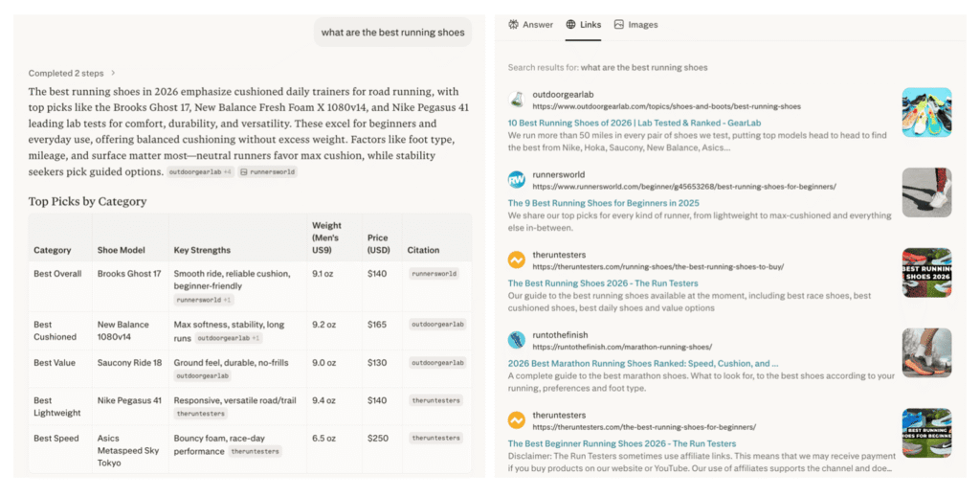Screen dimensions: 980x497
Task: Click the Key Strengths column header
Action: (202, 250)
